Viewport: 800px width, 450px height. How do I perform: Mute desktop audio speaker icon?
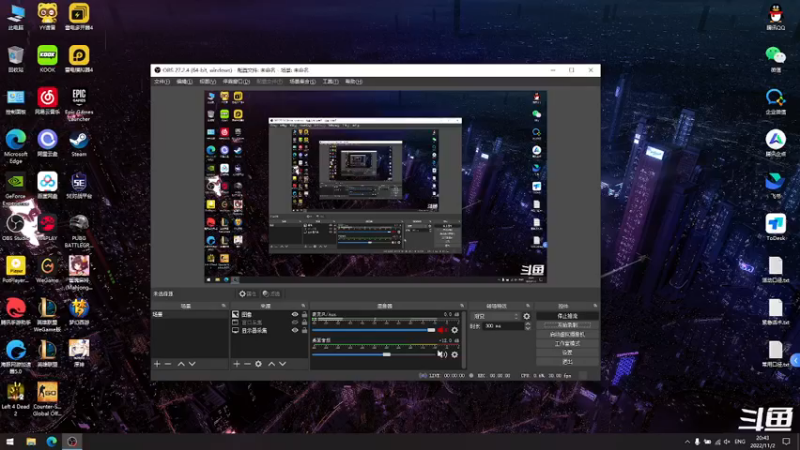[x=442, y=355]
